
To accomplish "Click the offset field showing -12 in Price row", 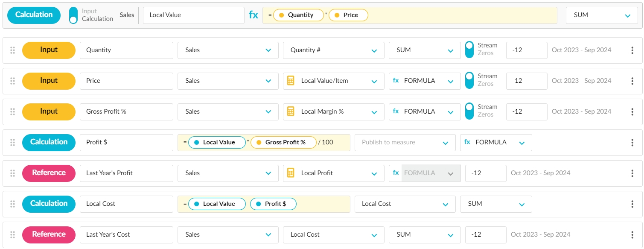I will pyautogui.click(x=526, y=81).
